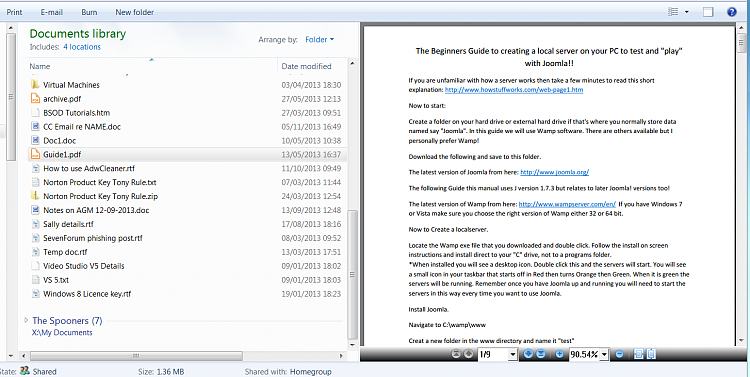Go to previous page in PDF preview
Image resolution: width=750 pixels, height=377 pixels.
468,354
